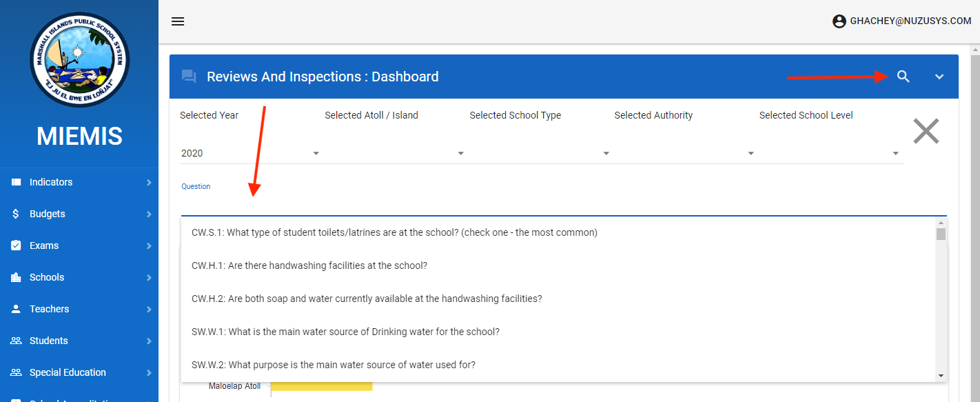Click the large X clear filters icon

coord(926,131)
